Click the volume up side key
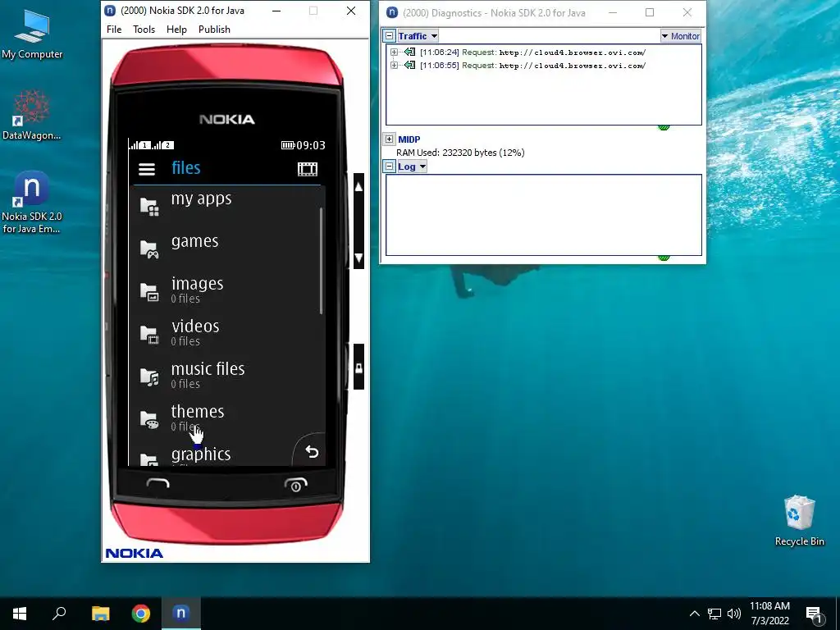 (359, 186)
